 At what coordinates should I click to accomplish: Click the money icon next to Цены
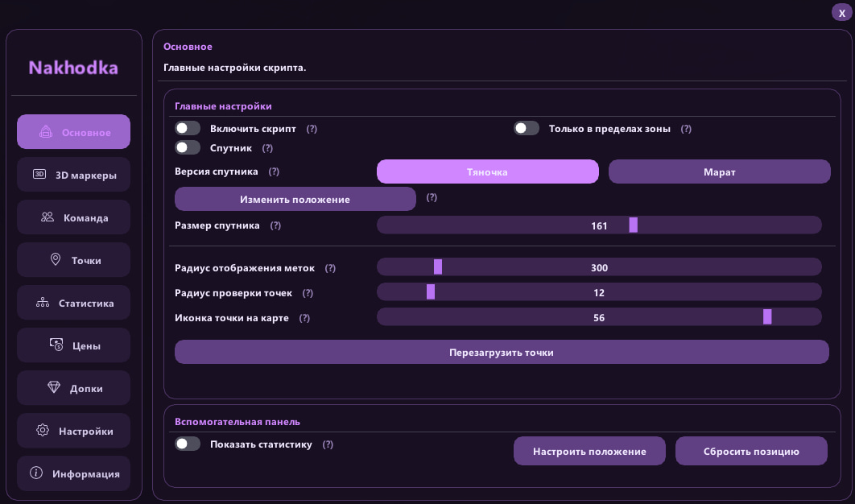click(x=56, y=345)
